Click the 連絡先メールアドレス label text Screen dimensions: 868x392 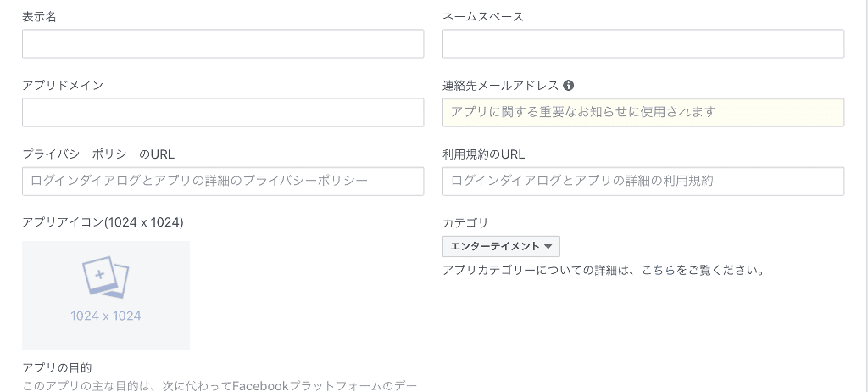pyautogui.click(x=500, y=86)
